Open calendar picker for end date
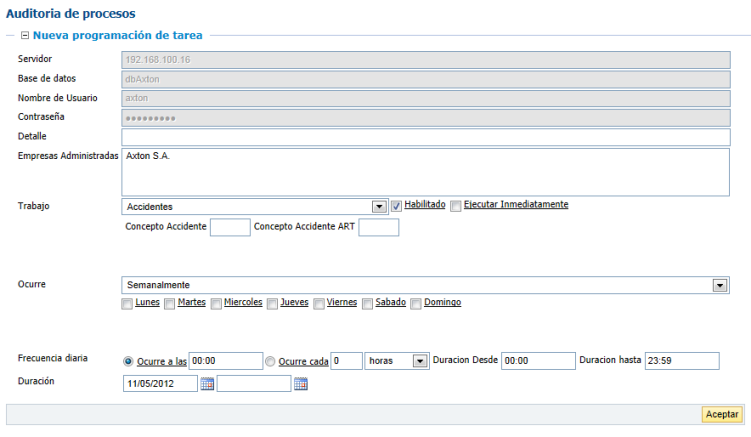The image size is (751, 437). tap(300, 383)
